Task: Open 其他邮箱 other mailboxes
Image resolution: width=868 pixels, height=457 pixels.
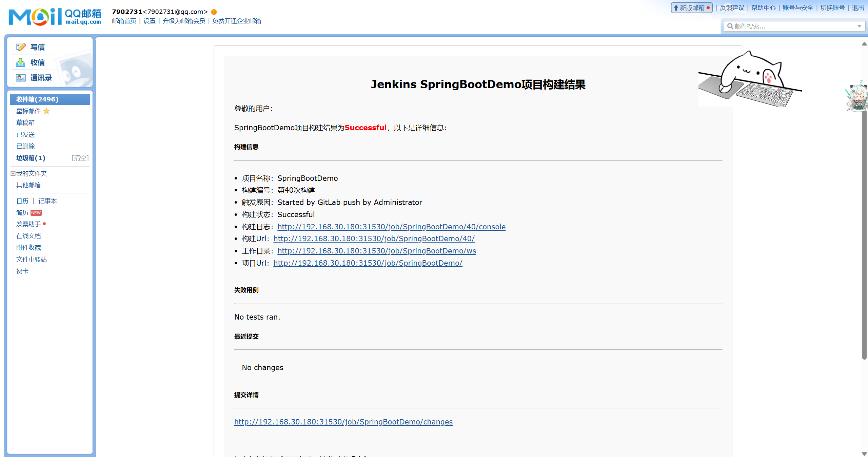Action: click(28, 185)
